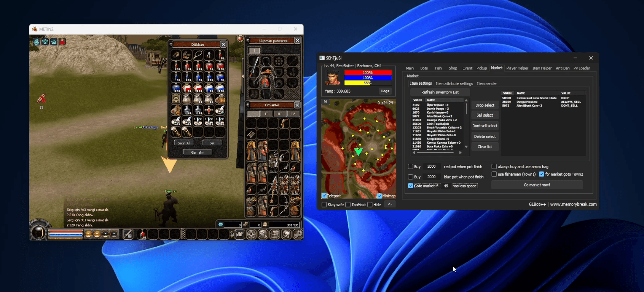
Task: Enable the Stay safe option
Action: [x=324, y=205]
